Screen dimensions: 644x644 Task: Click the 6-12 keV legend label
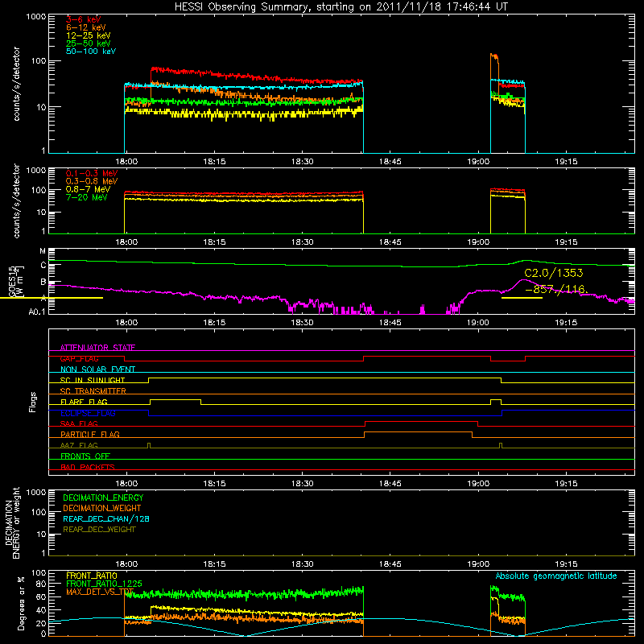coord(86,27)
